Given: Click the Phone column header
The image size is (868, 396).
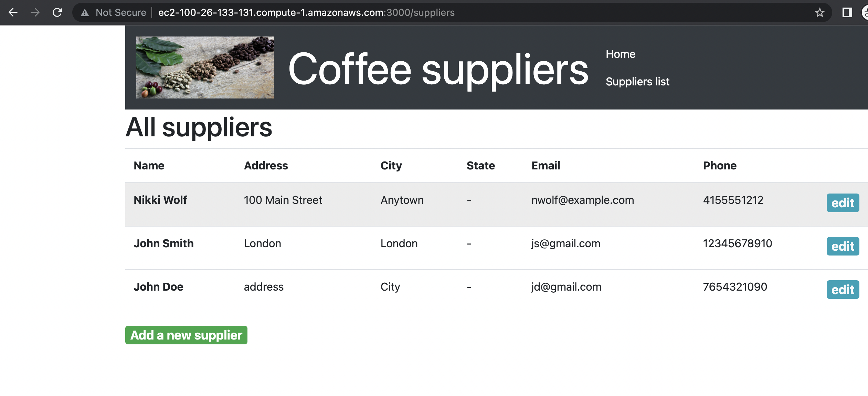Looking at the screenshot, I should pos(719,166).
